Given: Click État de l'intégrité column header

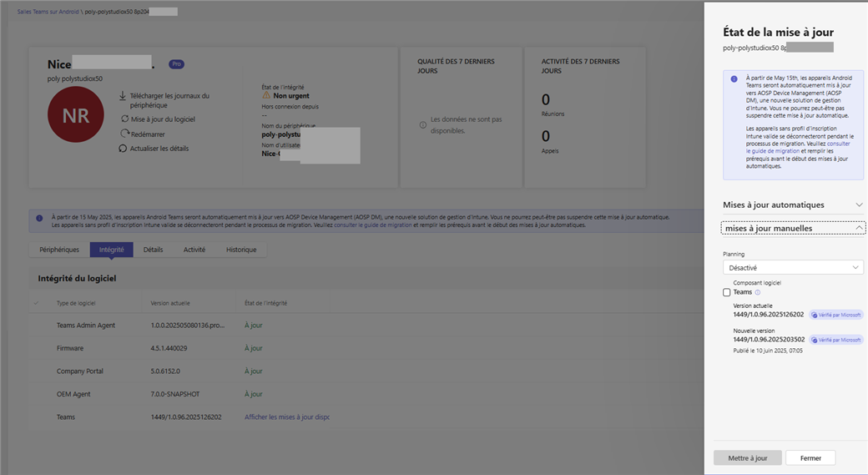Looking at the screenshot, I should 265,303.
